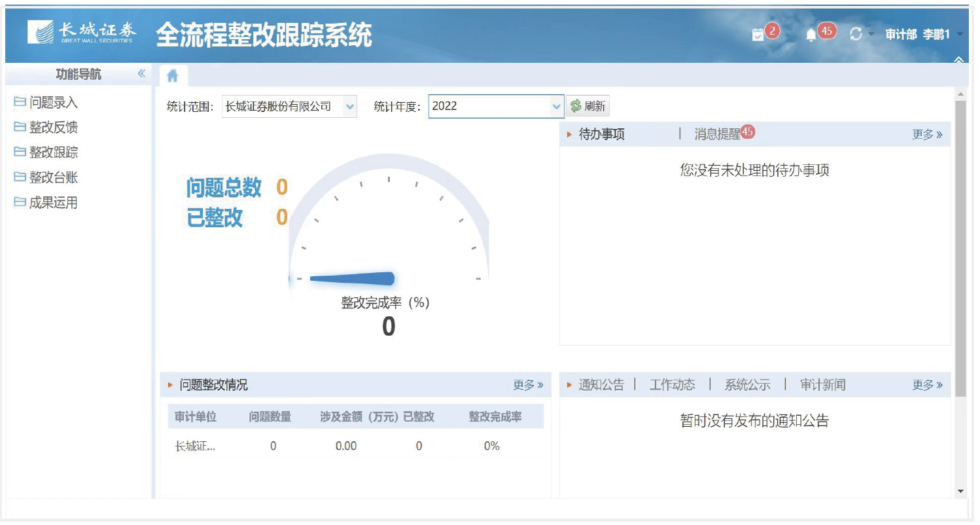Click the folder icon beside 问题录入

[20, 102]
